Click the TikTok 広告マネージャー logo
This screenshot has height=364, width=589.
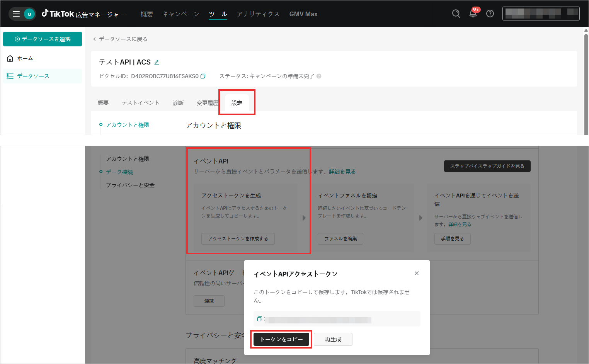click(x=83, y=14)
